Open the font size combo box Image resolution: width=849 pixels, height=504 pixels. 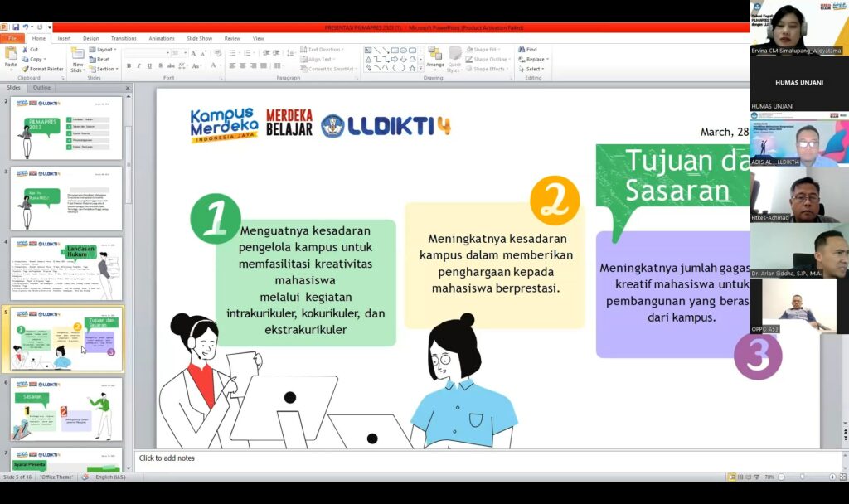click(x=179, y=53)
